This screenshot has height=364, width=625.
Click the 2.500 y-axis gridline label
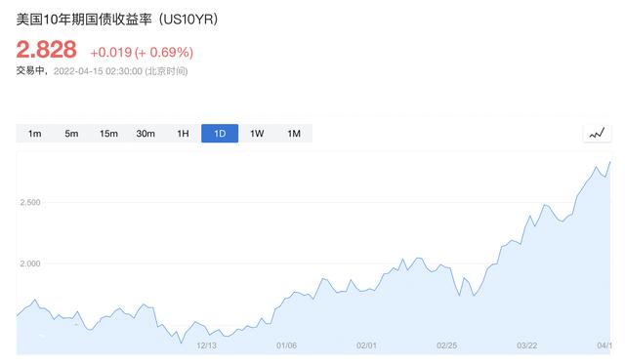(x=30, y=202)
